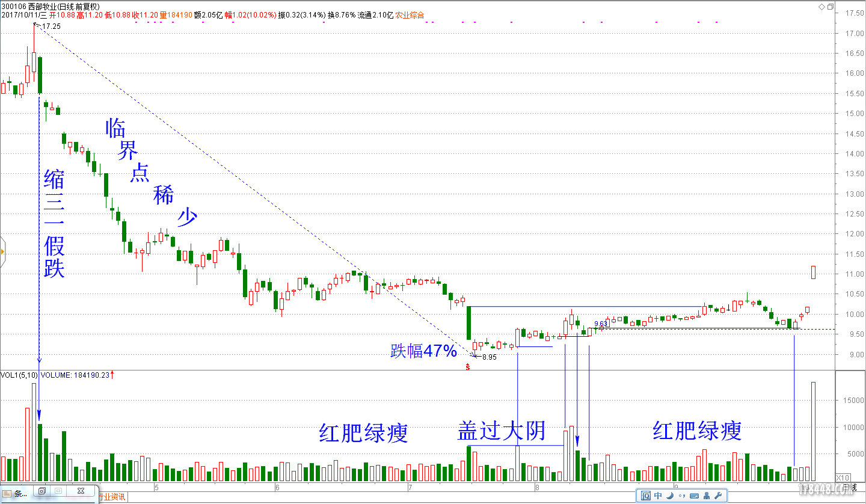Click the 9.63 price label on the chart
Viewport: 866px width, 504px height.
point(601,324)
